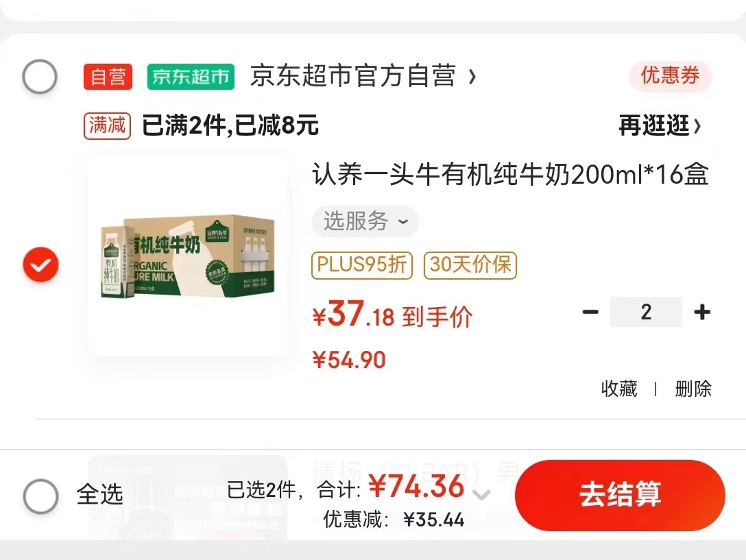This screenshot has width=746, height=560.
Task: Tap the red 自营 badge icon
Action: pyautogui.click(x=108, y=77)
